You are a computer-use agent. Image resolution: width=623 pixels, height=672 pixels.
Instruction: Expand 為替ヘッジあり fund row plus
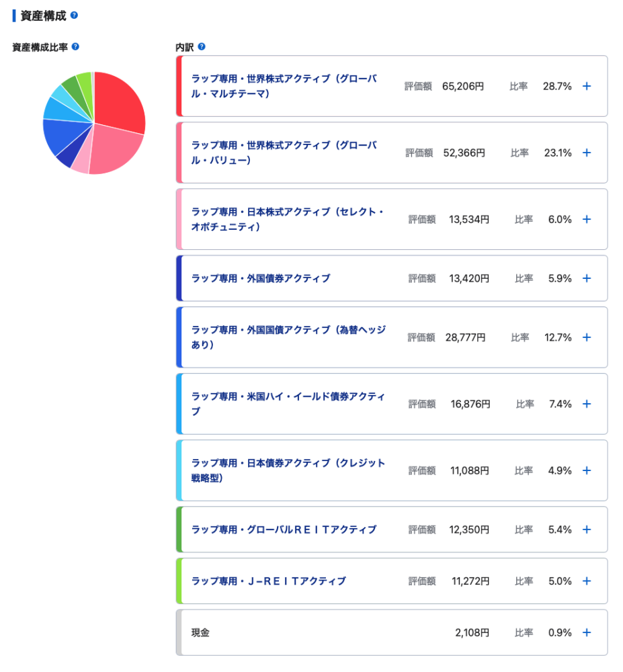click(x=586, y=337)
